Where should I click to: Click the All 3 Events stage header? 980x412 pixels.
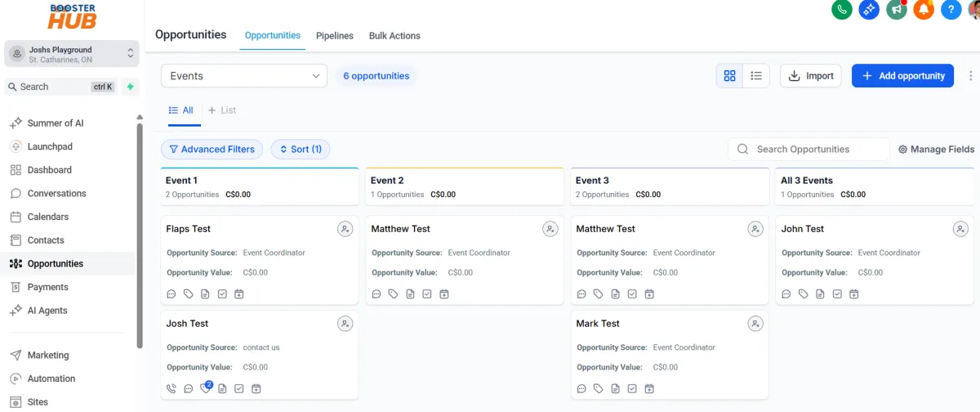tap(875, 187)
